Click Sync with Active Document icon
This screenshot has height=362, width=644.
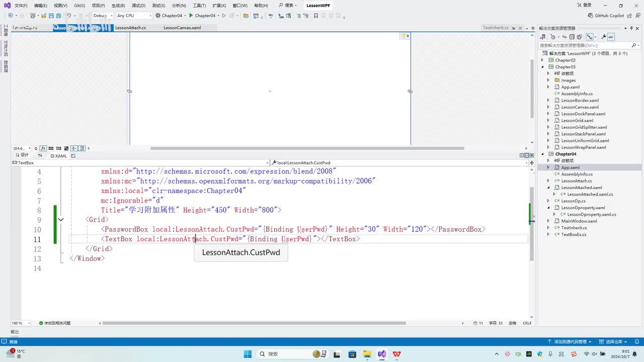point(566,37)
